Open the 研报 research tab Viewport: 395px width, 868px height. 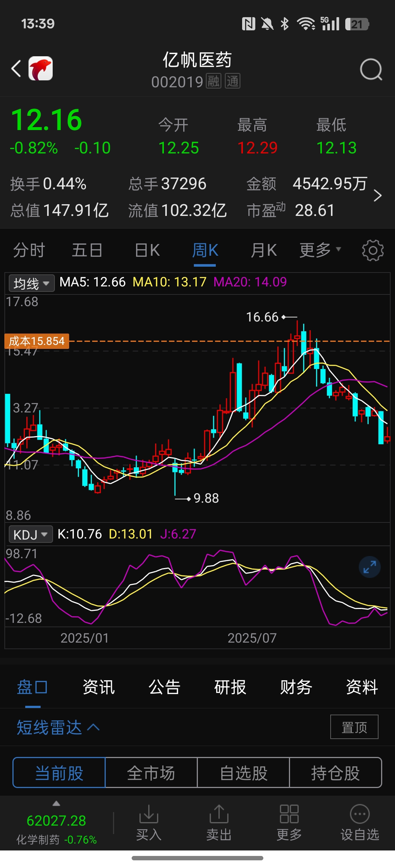[x=230, y=687]
